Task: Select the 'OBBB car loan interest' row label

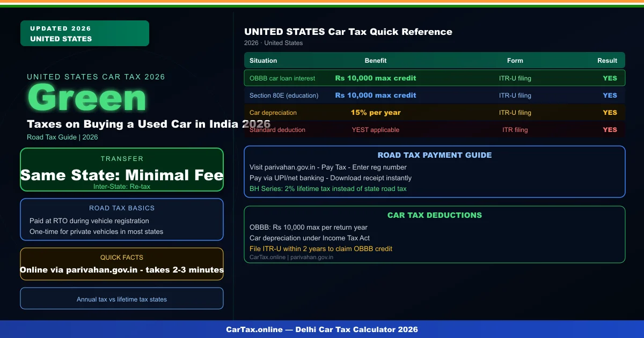Action: 282,78
